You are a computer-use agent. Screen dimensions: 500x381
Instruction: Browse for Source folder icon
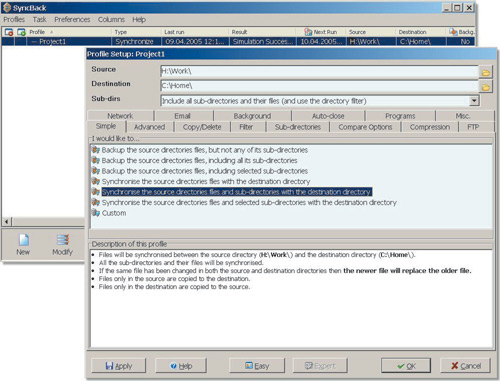pyautogui.click(x=486, y=72)
